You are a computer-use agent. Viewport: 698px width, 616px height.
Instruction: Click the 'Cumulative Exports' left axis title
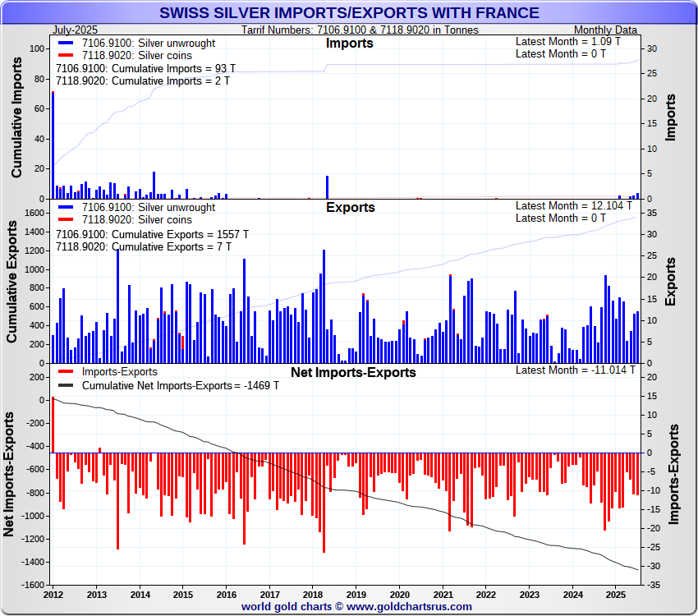tap(11, 282)
